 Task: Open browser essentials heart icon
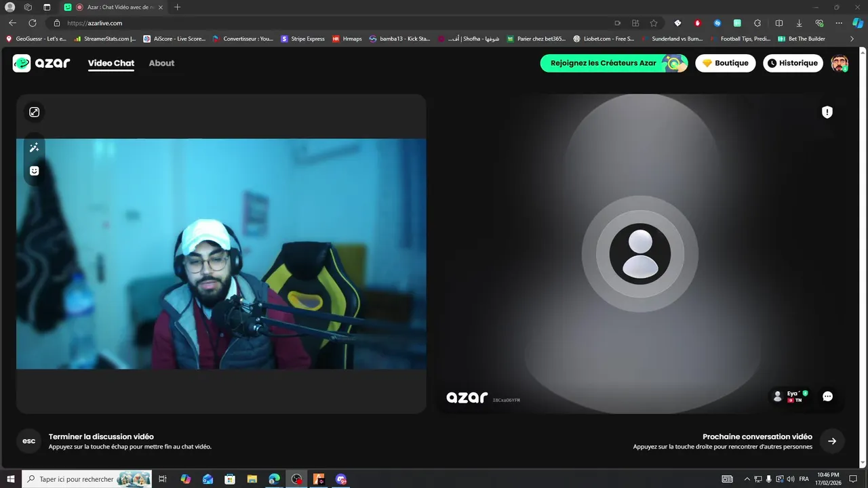point(819,23)
